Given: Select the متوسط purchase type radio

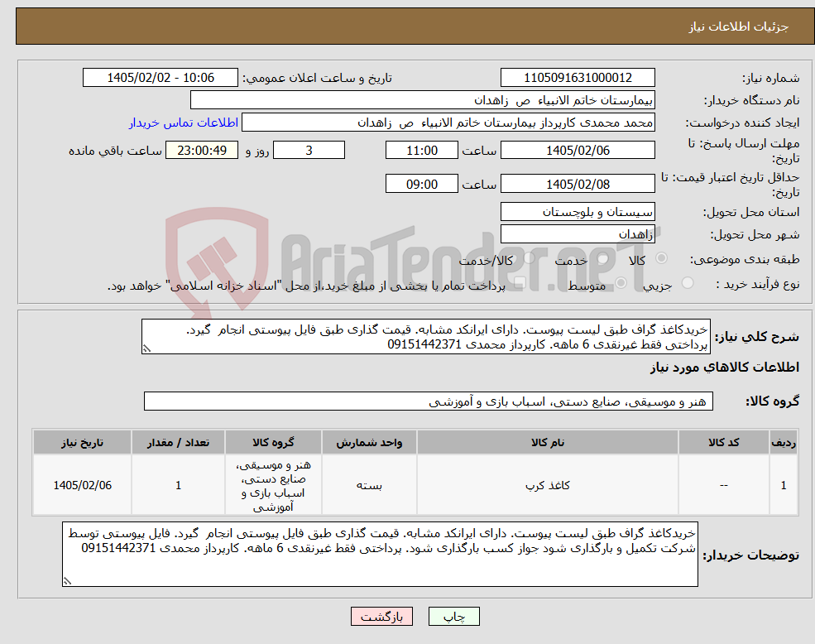Looking at the screenshot, I should click(x=621, y=283).
